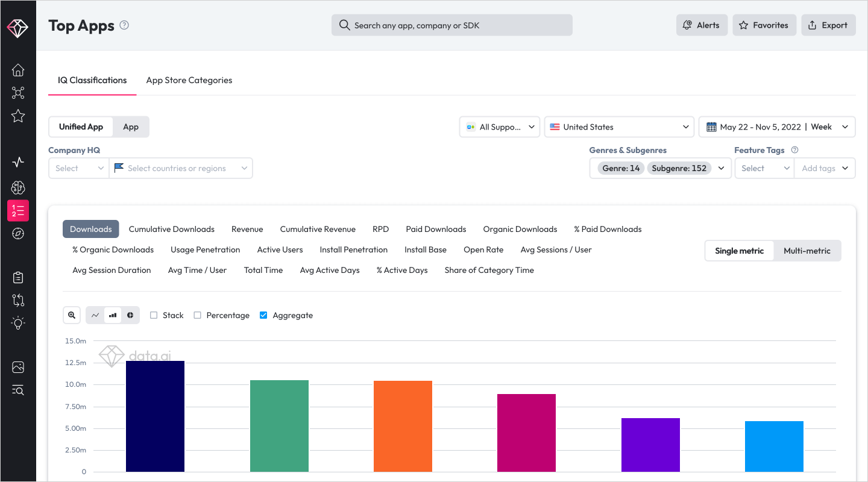Screen dimensions: 868x482
Task: Click the United States flag icon
Action: (x=555, y=127)
